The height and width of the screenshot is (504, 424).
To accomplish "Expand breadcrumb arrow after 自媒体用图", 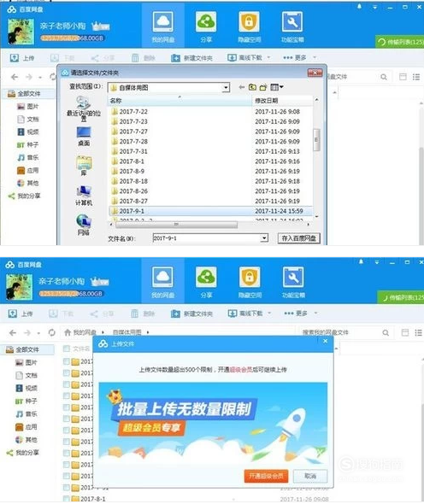I will click(x=148, y=332).
